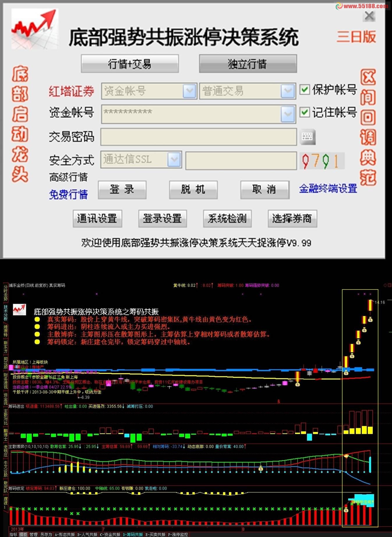
Task: Click the money bag icon in 筹码锁定 panel
Action: [346, 510]
